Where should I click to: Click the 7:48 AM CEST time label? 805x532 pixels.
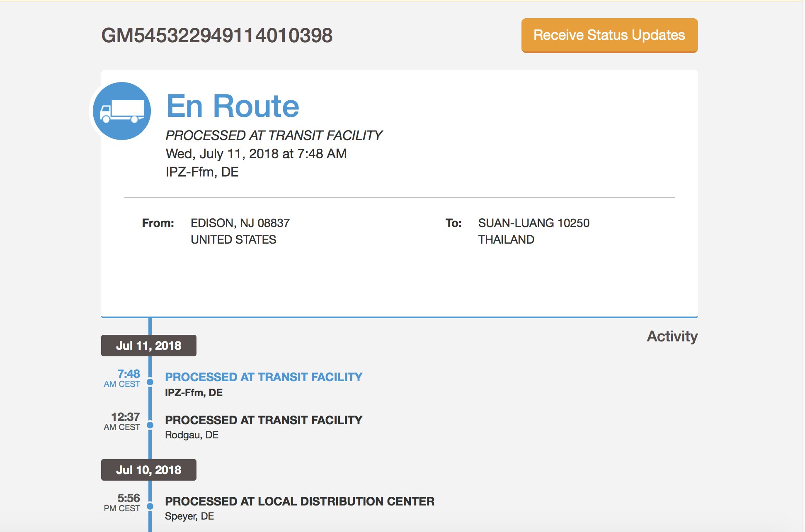click(x=122, y=378)
